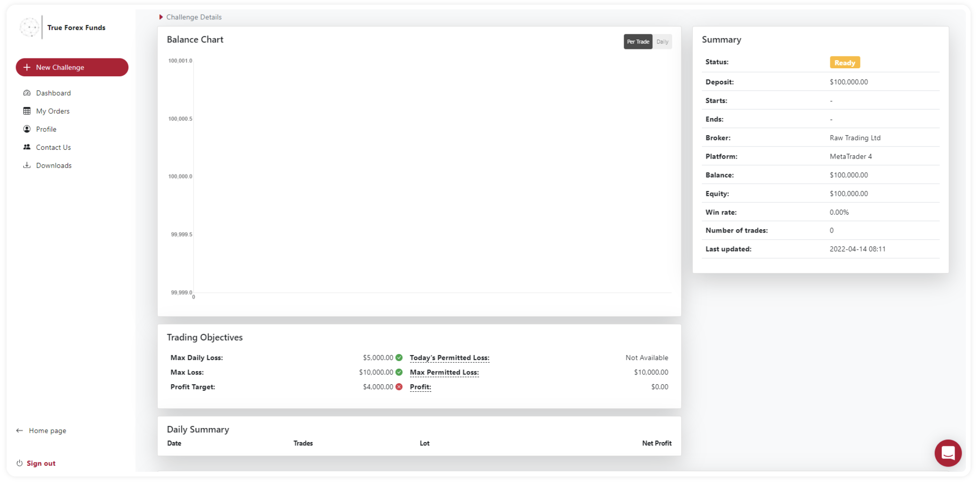
Task: Click Max Permitted Loss label
Action: pos(444,372)
